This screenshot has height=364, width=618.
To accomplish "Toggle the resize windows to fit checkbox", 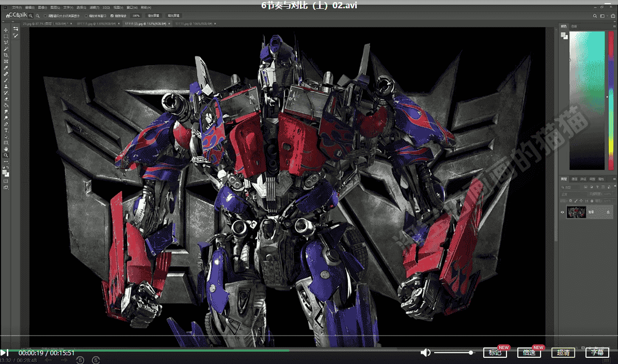I will 46,16.
